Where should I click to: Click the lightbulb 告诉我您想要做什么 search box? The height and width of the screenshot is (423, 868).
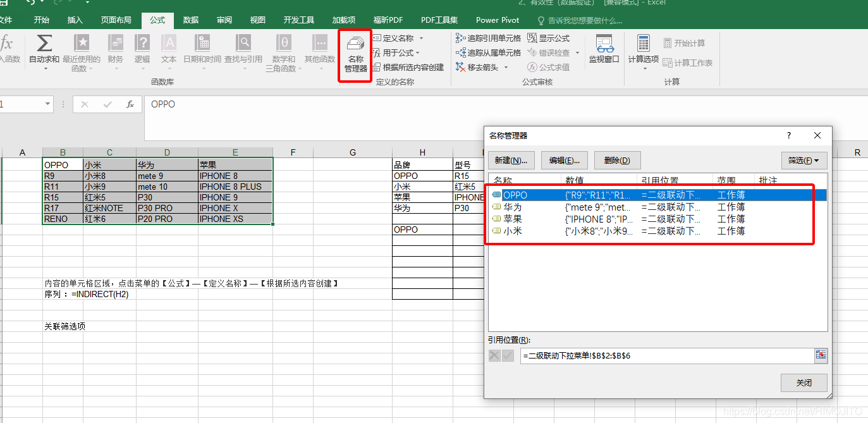click(x=579, y=20)
